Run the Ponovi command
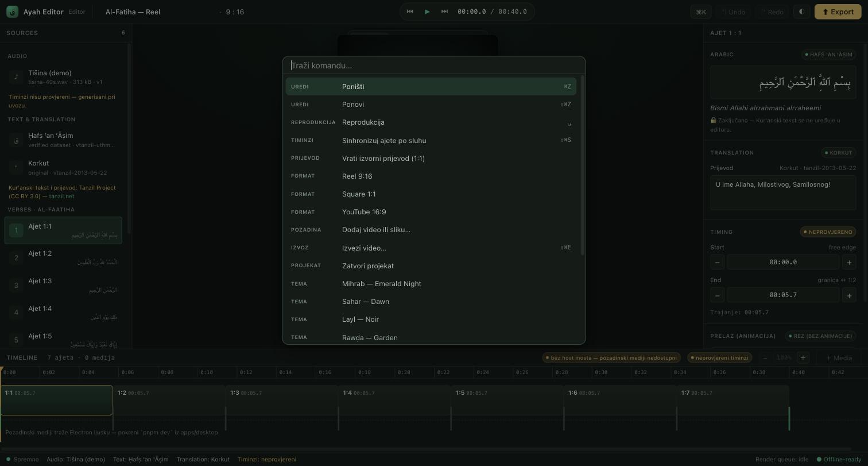868x466 pixels. (x=431, y=105)
